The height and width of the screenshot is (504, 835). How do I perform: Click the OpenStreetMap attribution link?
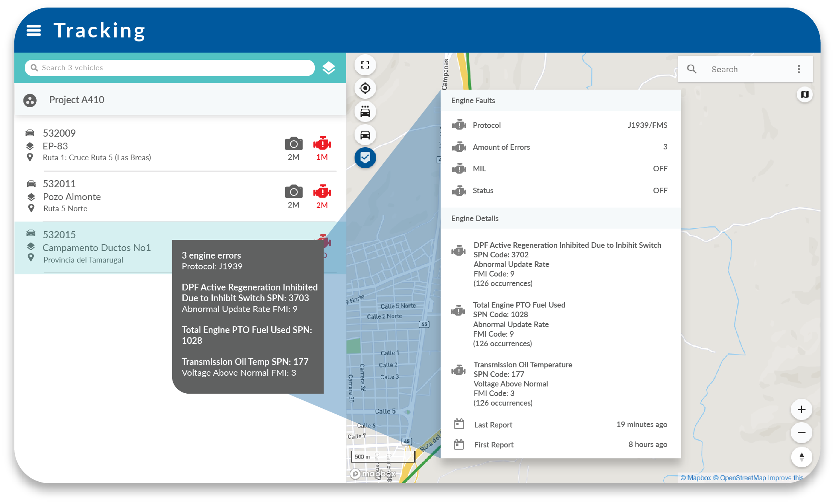[742, 478]
